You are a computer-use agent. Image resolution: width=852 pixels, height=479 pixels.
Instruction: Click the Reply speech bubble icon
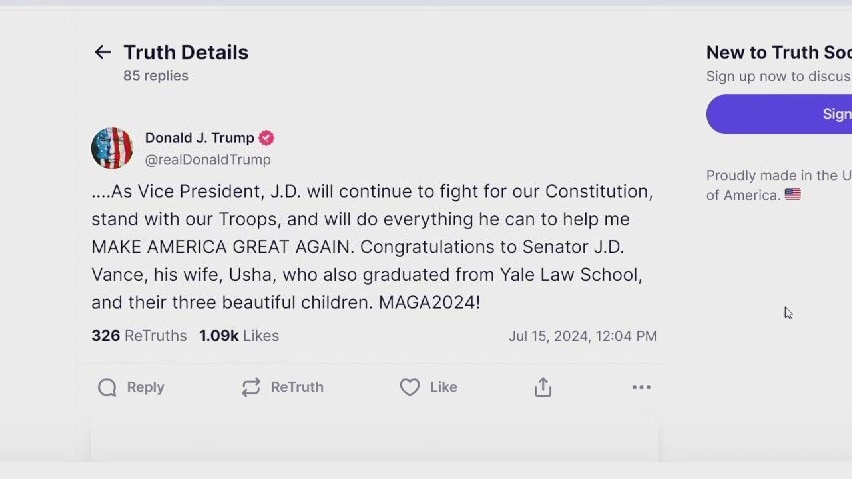(107, 387)
